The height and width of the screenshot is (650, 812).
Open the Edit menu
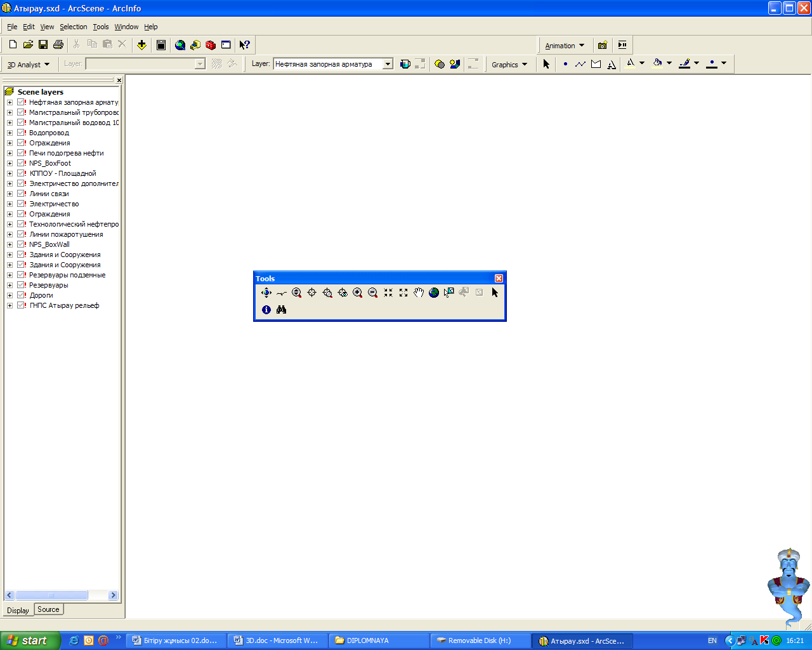pyautogui.click(x=29, y=27)
